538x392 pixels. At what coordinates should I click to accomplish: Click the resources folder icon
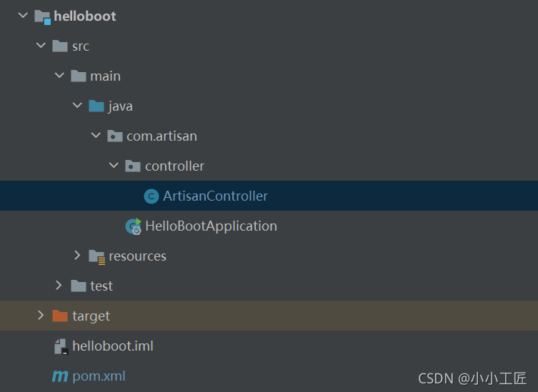coord(96,257)
